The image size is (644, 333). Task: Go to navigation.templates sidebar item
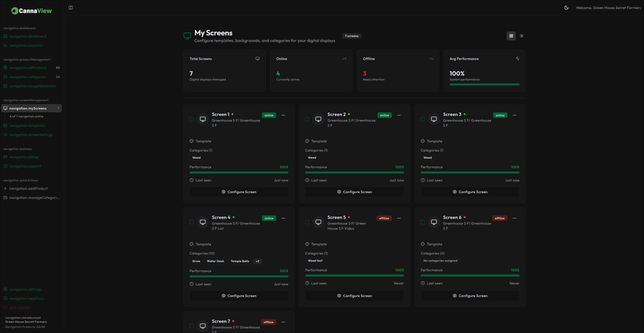[27, 126]
